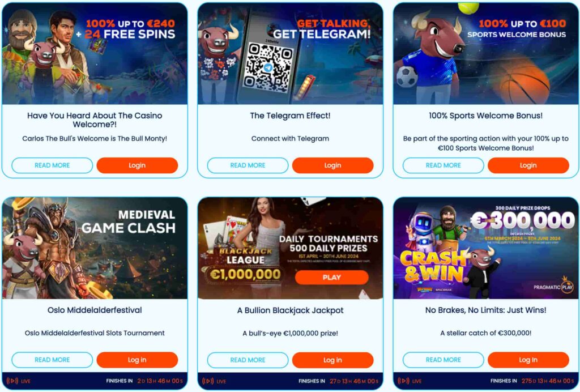Click the countdown timer on Oslo Middelalderfestival card
Viewport: 580px width, 392px height.
click(160, 381)
